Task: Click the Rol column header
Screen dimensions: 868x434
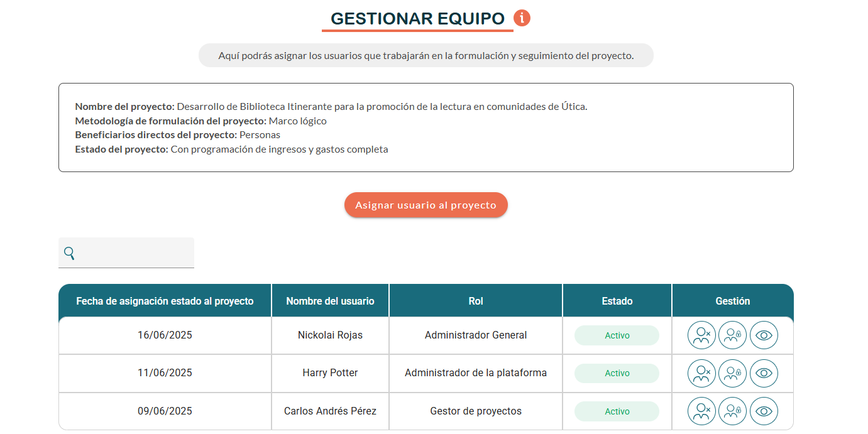Action: (476, 301)
